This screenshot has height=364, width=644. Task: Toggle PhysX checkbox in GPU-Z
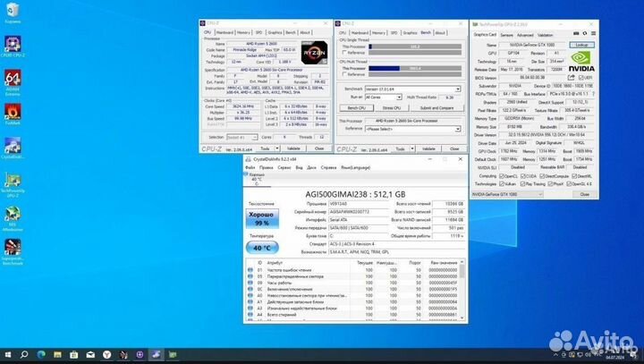[550, 184]
